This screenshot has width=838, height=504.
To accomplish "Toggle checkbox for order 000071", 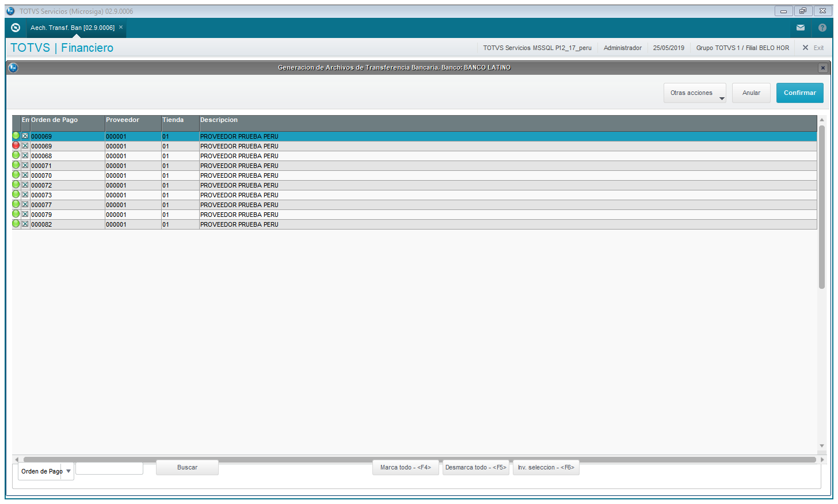I will coord(25,165).
